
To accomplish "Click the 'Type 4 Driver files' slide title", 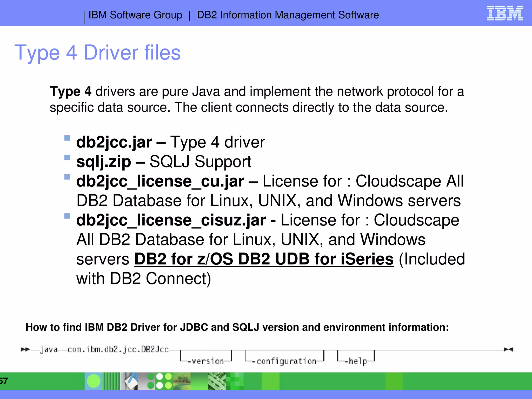I will point(97,53).
